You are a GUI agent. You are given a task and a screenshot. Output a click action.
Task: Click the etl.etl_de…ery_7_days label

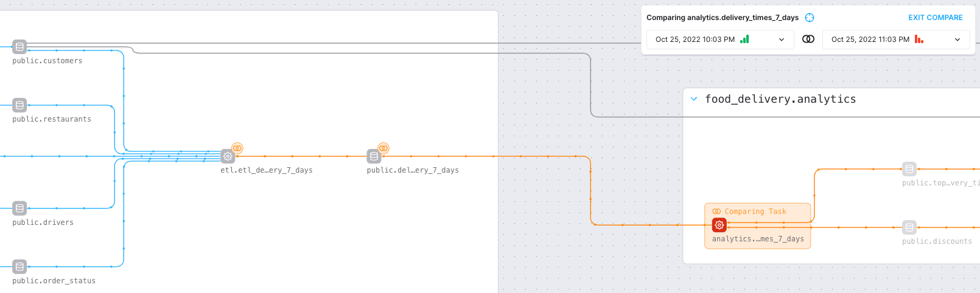267,170
